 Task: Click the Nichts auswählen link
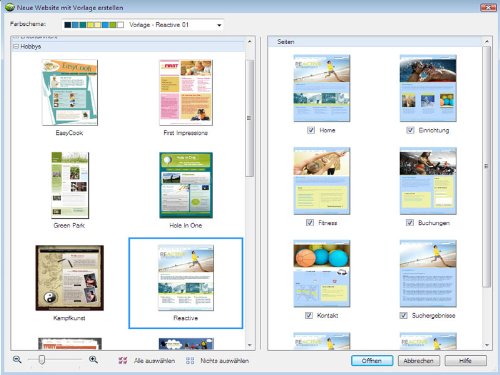tap(224, 361)
